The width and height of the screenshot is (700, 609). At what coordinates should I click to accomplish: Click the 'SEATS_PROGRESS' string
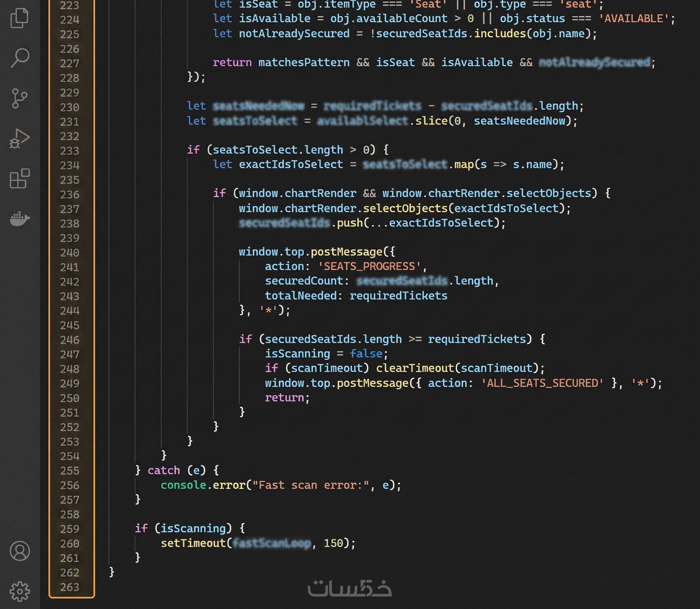[369, 266]
